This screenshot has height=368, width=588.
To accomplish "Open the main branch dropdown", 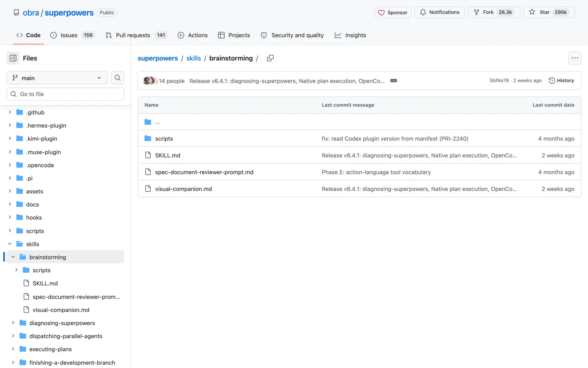I will point(57,78).
